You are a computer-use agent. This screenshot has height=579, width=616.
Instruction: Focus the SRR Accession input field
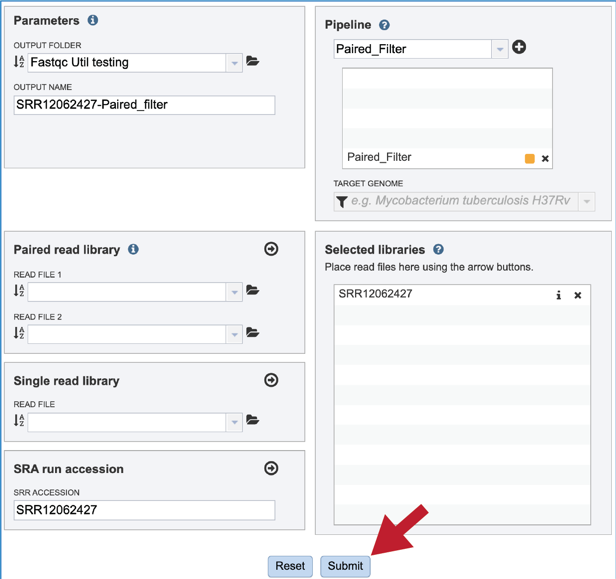(145, 510)
